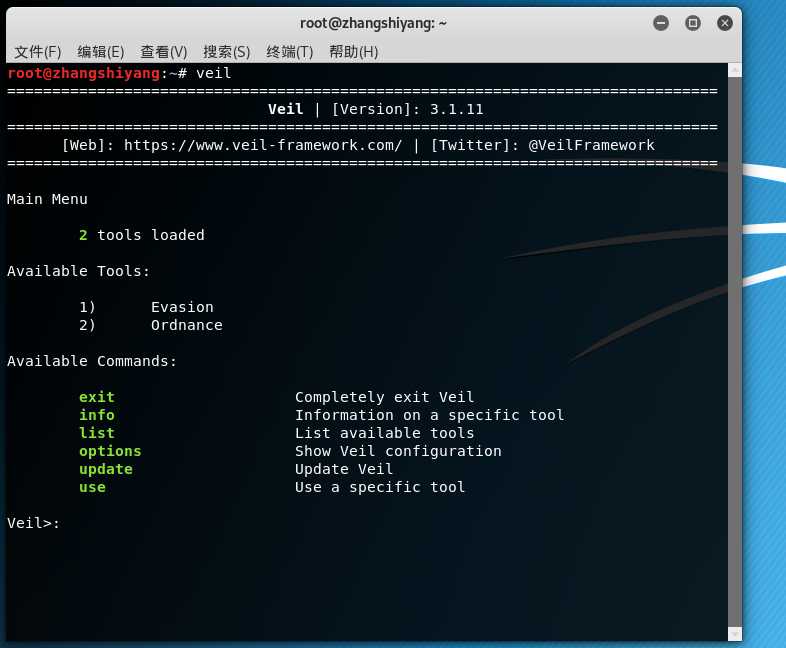Click the red root@zhangshiyang prompt
This screenshot has height=648, width=786.
[x=84, y=73]
